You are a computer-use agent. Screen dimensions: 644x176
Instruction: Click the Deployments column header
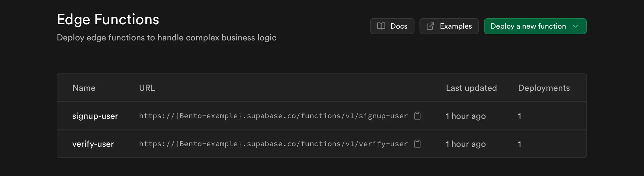coord(544,88)
